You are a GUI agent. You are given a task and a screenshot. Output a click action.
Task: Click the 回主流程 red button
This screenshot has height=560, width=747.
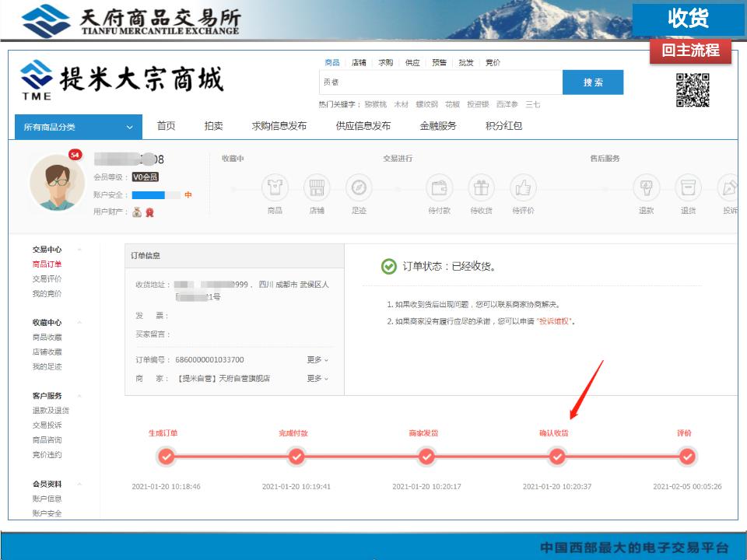690,51
